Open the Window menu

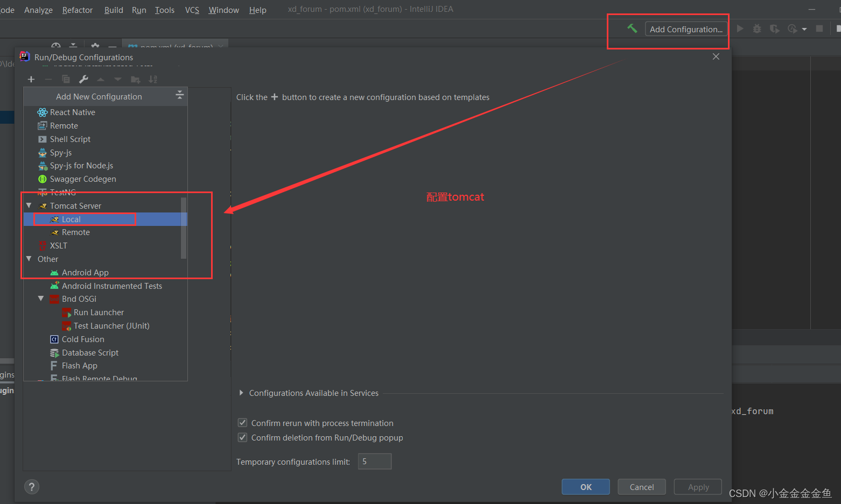coord(224,10)
